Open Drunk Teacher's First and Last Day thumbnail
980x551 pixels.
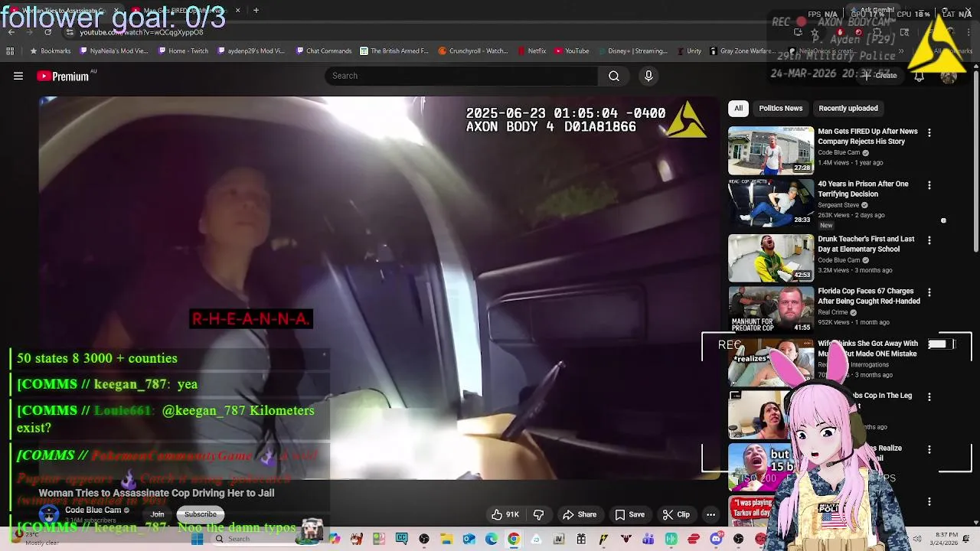pos(771,258)
